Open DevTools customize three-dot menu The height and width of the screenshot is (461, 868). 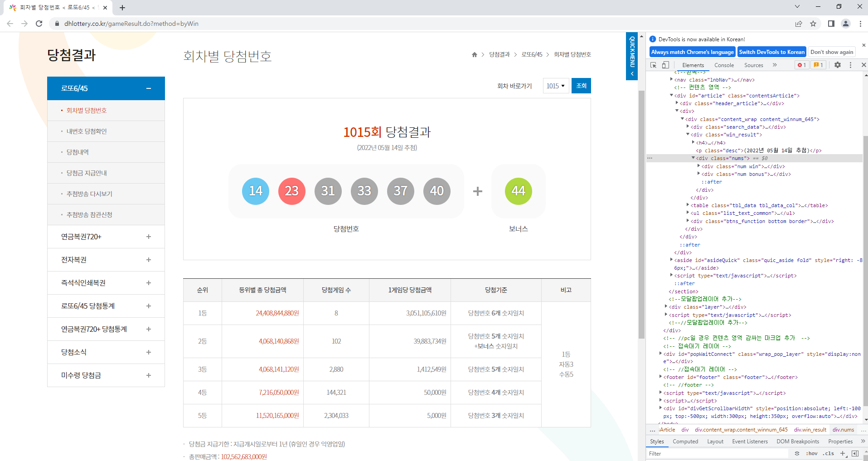(x=850, y=65)
